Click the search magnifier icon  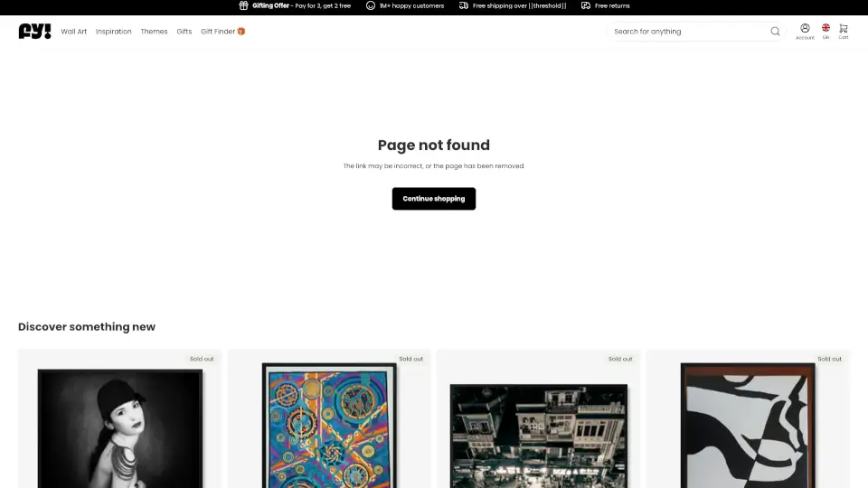point(775,32)
